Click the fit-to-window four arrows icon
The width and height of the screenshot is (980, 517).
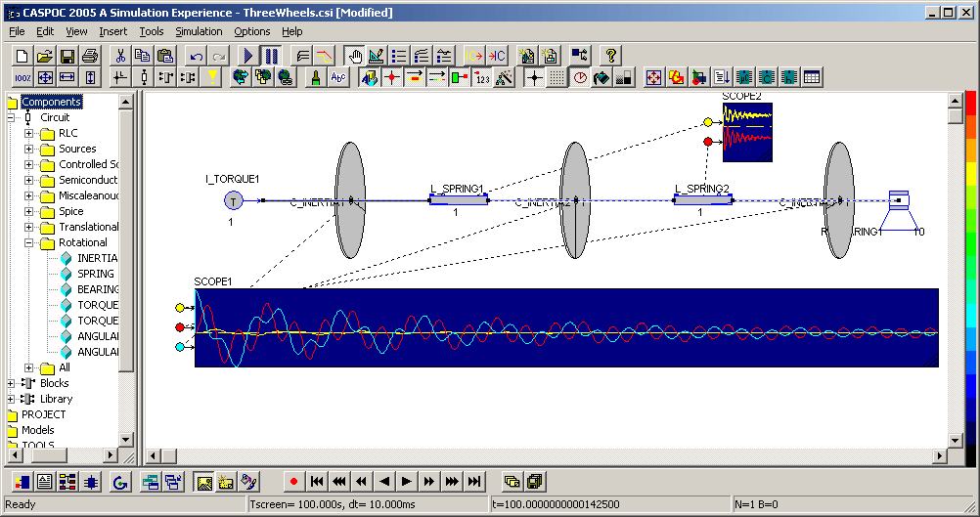(x=45, y=77)
